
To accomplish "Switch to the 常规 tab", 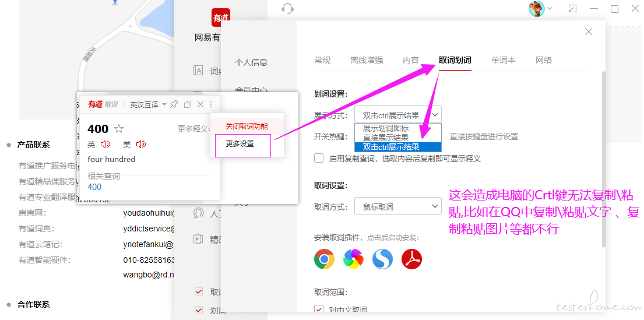I will (x=322, y=60).
